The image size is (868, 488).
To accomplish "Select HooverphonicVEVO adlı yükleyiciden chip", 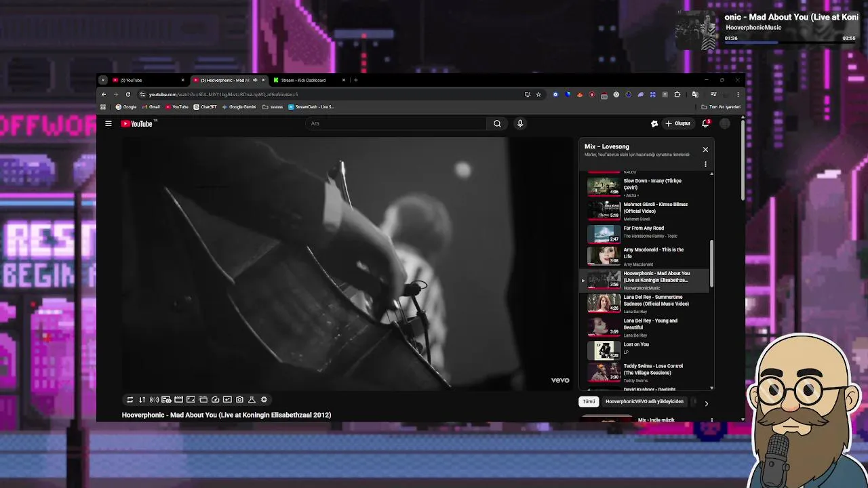I will [644, 401].
